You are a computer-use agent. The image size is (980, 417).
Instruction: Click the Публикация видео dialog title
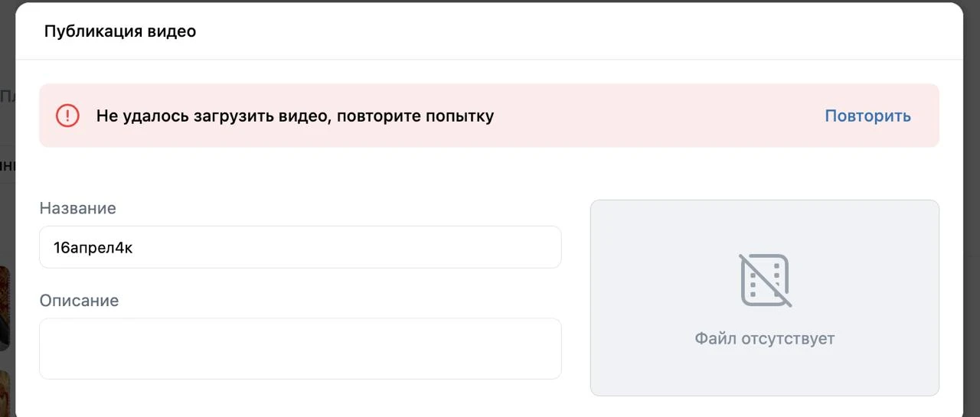pos(120,31)
